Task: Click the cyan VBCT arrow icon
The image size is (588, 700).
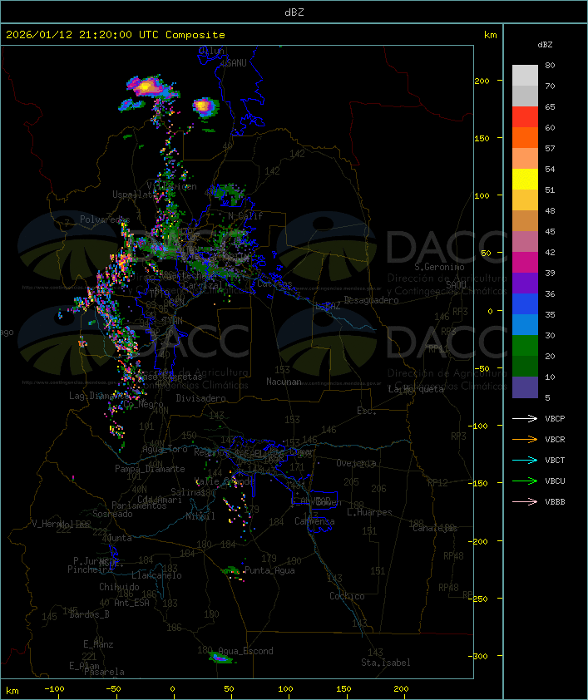Action: [525, 460]
